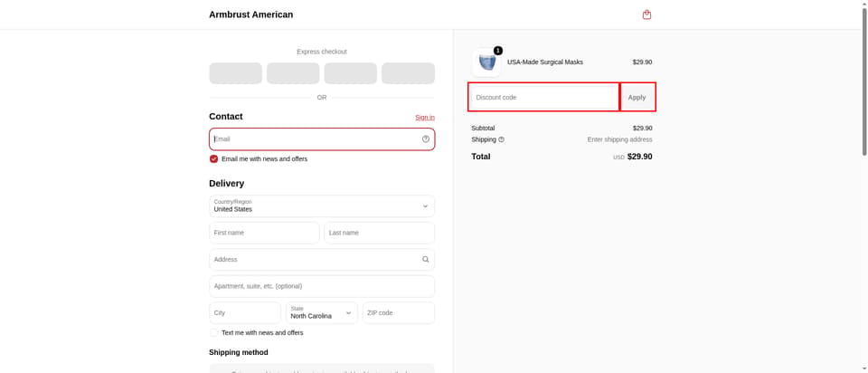Click the page vertical scrollbar

(x=864, y=83)
